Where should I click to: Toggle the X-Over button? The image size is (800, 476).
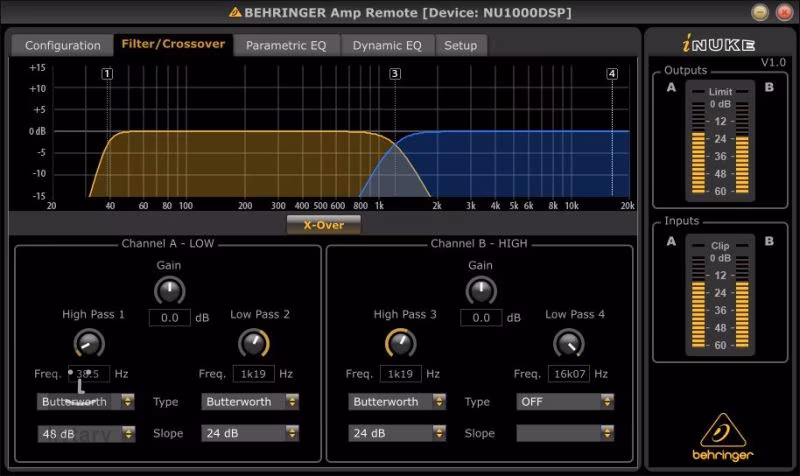point(323,225)
